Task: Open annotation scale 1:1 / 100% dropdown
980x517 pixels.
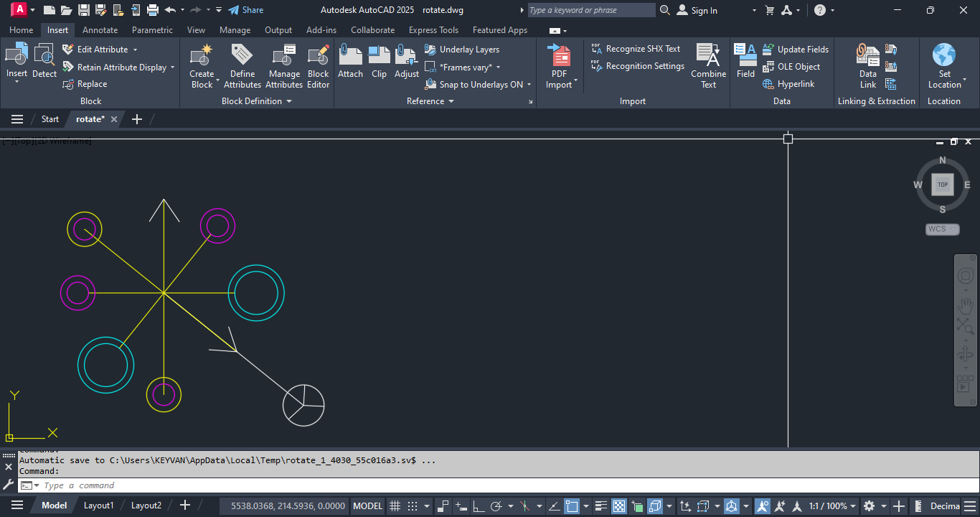Action: [832, 506]
